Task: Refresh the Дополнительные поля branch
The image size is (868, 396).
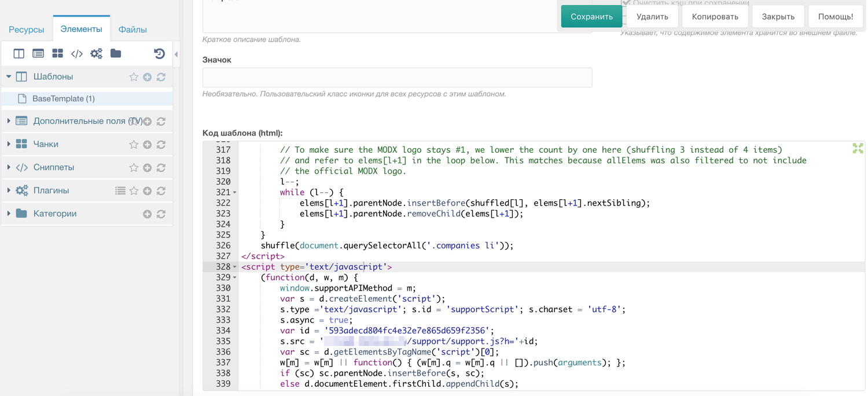Action: pos(161,122)
